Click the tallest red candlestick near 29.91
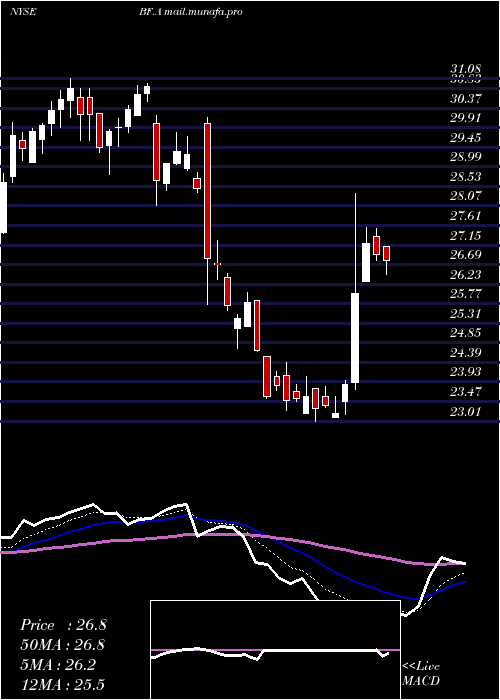Image resolution: width=500 pixels, height=700 pixels. (x=208, y=191)
